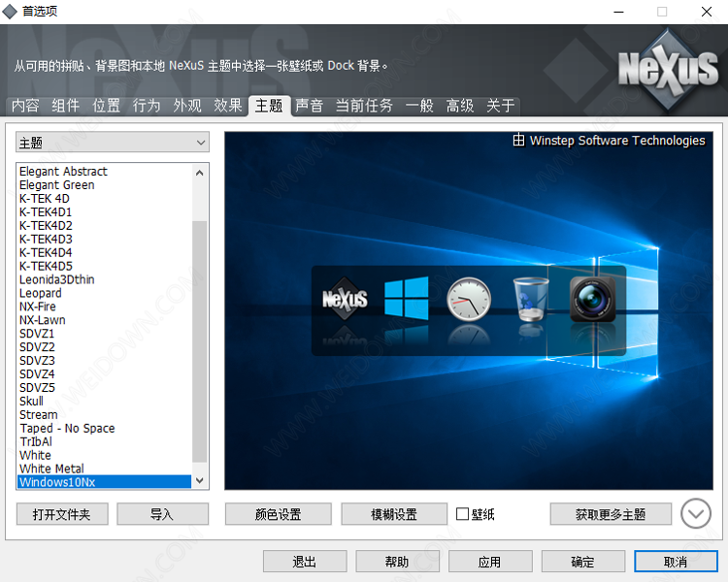Select the NX-Lawn theme

(104, 320)
